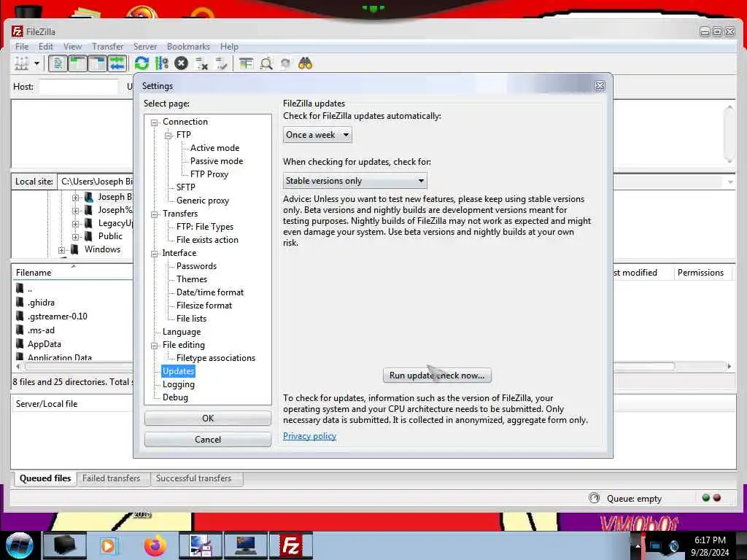Click the Reconnect to last server icon
The height and width of the screenshot is (560, 747).
[x=222, y=63]
